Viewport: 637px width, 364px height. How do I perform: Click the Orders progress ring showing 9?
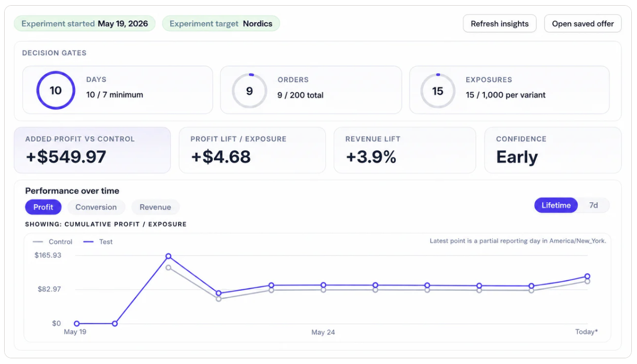(x=250, y=91)
